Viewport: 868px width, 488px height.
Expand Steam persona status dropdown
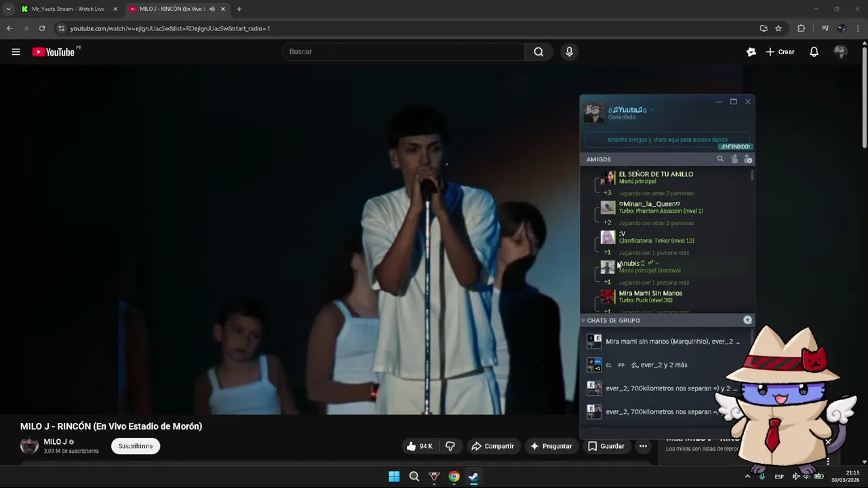652,110
